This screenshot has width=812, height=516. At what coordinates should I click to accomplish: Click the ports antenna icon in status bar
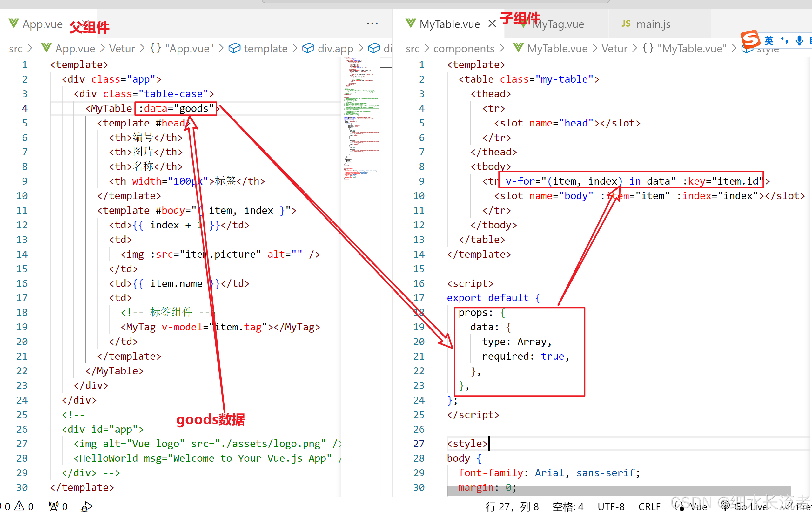pyautogui.click(x=53, y=506)
